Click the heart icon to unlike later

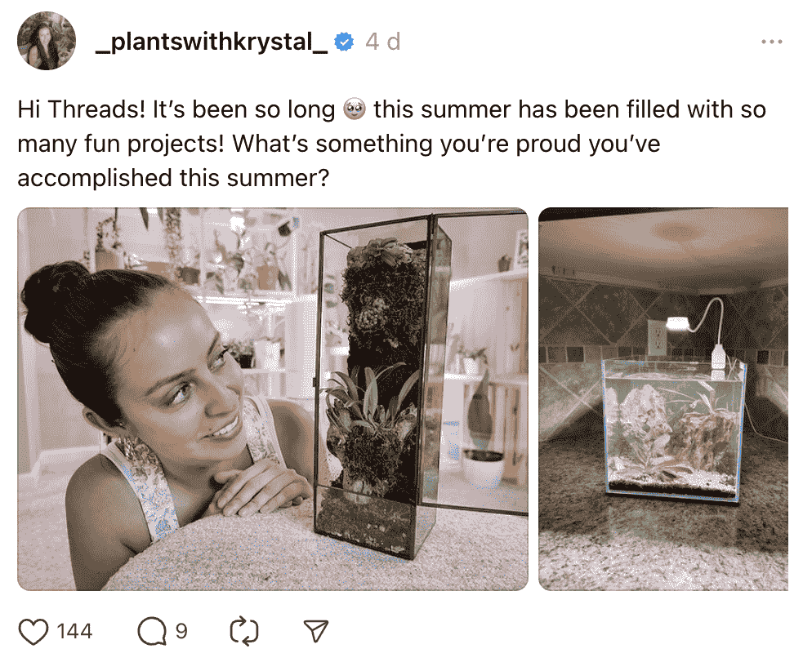pos(36,630)
